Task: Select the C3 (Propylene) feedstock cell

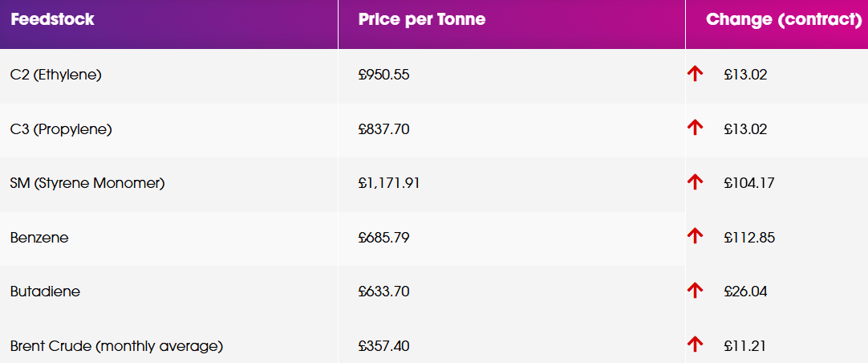Action: [61, 128]
